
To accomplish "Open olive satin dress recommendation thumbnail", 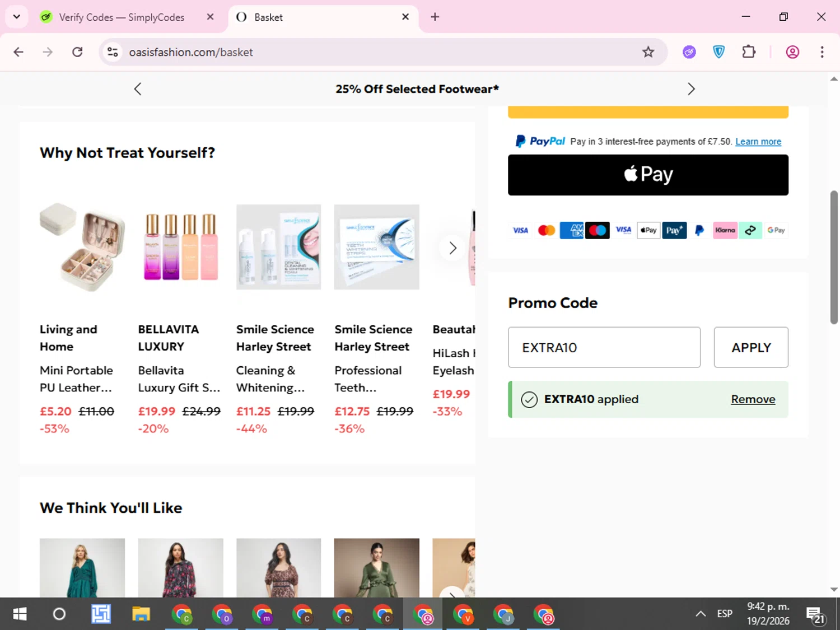I will (x=376, y=567).
